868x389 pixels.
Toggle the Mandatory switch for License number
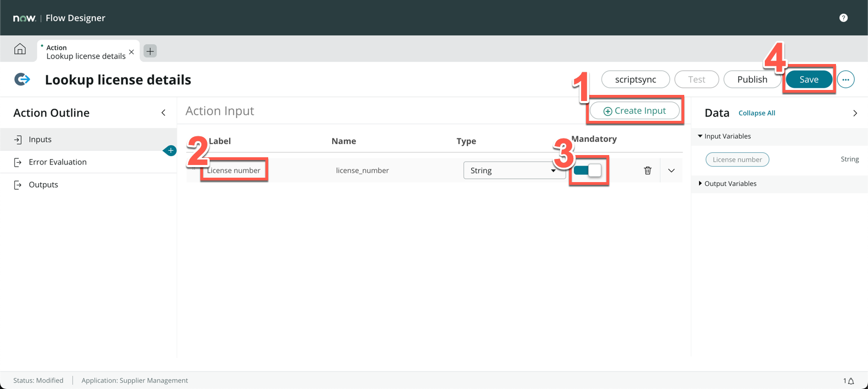(588, 170)
